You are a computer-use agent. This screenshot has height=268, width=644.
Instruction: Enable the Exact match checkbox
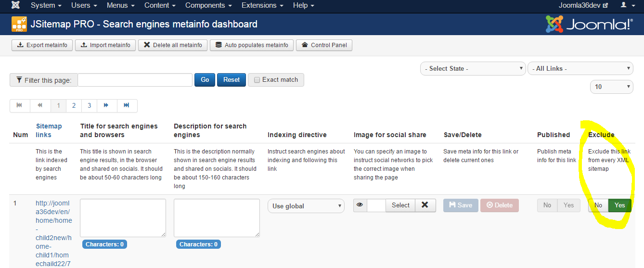(x=257, y=80)
